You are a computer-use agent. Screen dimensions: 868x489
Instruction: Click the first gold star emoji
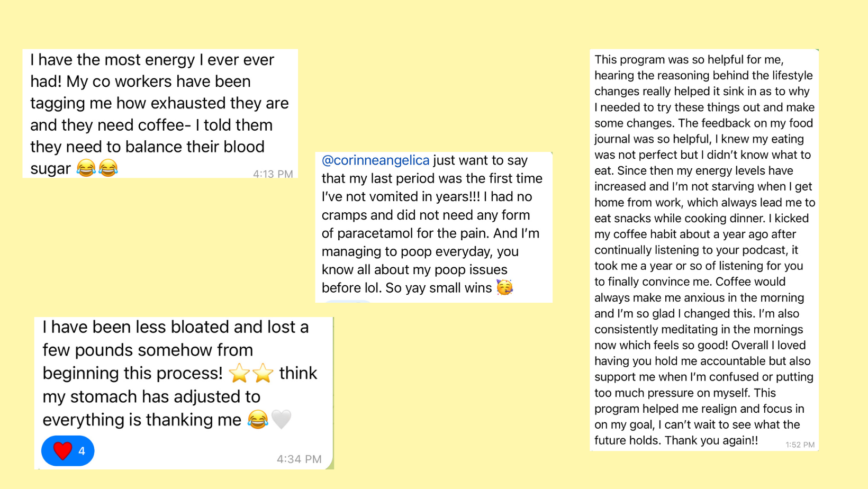coord(239,373)
